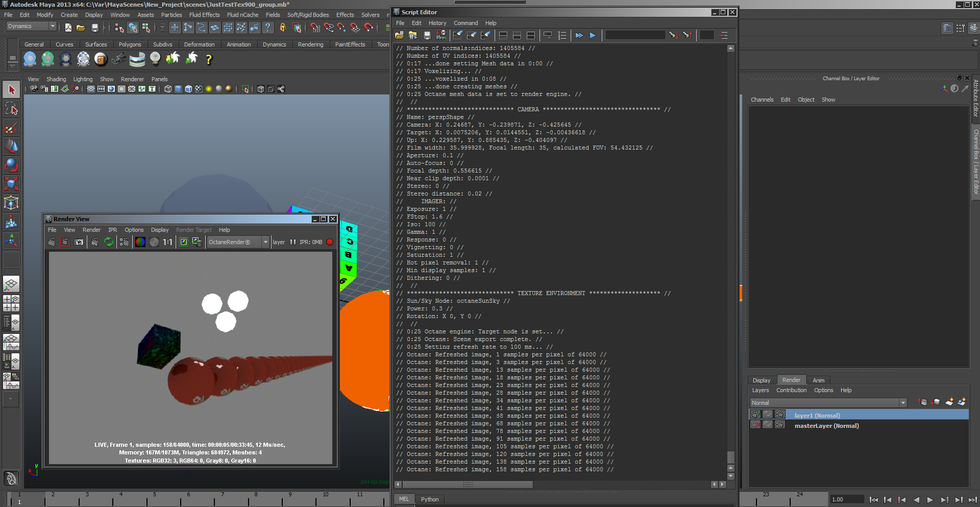Display alpha channel in Render View
This screenshot has height=507, width=980.
(154, 242)
